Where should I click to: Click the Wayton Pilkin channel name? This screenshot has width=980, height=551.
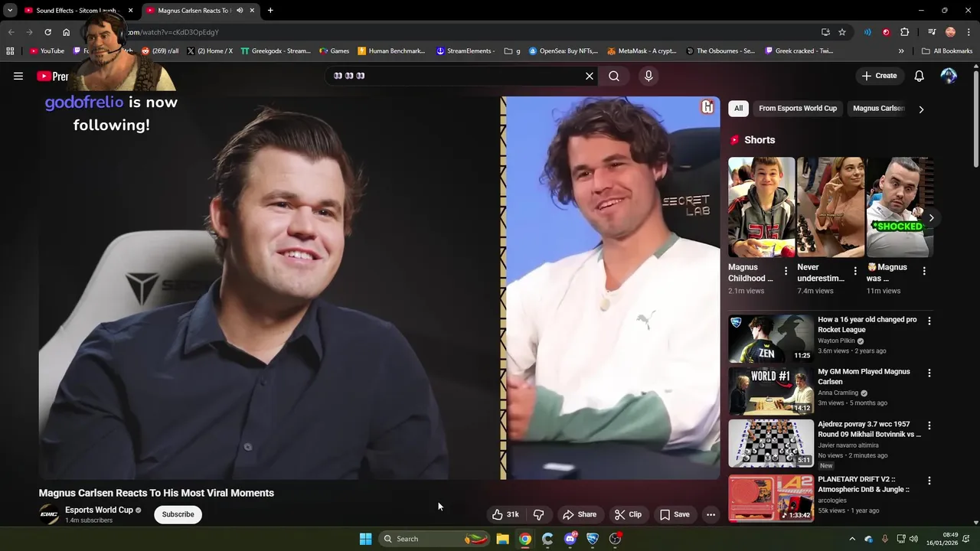click(x=836, y=341)
